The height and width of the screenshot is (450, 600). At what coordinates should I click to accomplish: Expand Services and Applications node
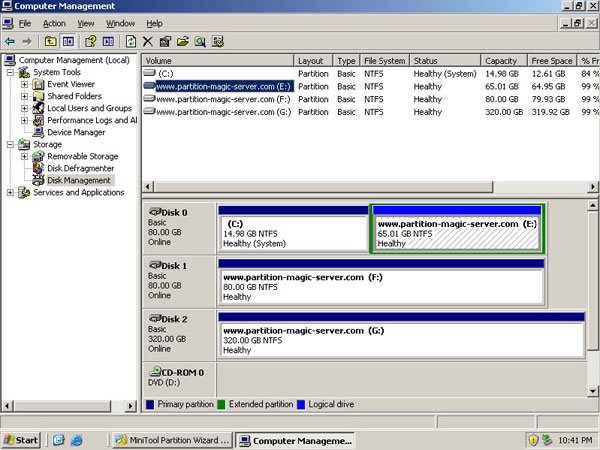[x=11, y=192]
